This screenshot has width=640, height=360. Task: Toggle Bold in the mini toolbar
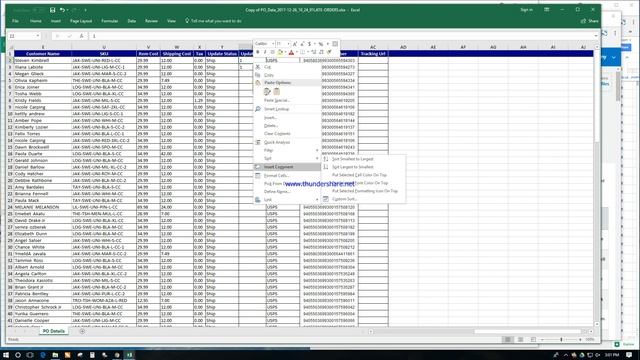tap(258, 52)
